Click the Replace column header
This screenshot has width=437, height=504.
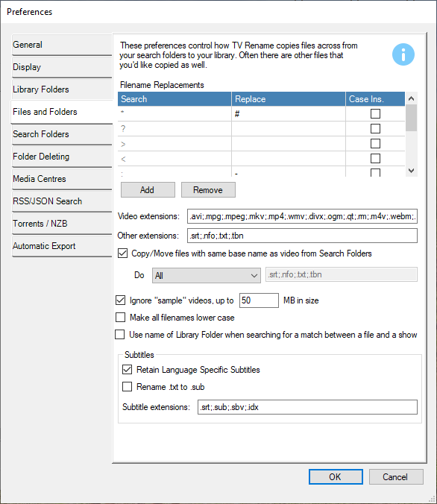289,99
